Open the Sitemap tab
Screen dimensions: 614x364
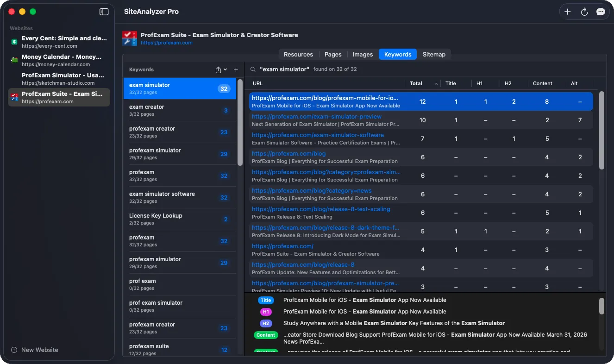click(434, 54)
